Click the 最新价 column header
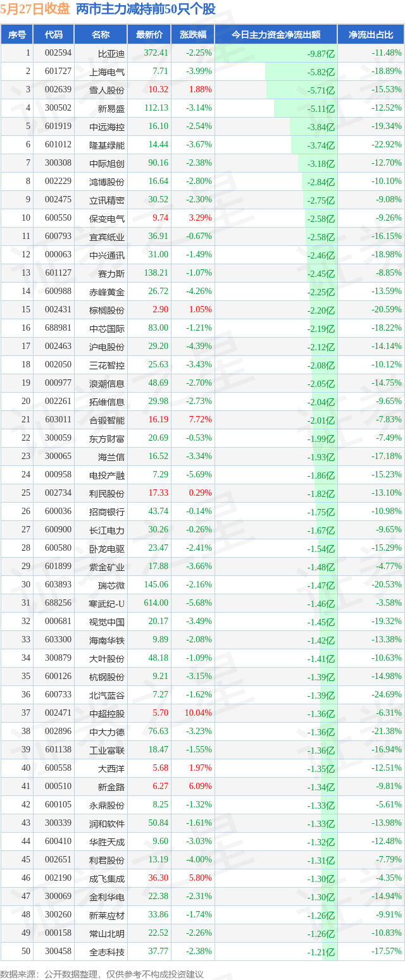The width and height of the screenshot is (405, 980). [x=149, y=35]
